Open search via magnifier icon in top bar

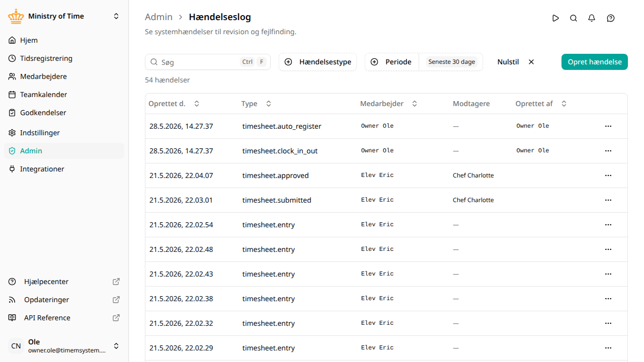(574, 18)
